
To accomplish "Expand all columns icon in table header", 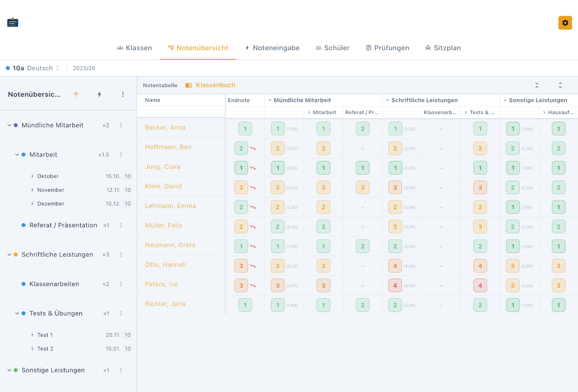I will [560, 85].
